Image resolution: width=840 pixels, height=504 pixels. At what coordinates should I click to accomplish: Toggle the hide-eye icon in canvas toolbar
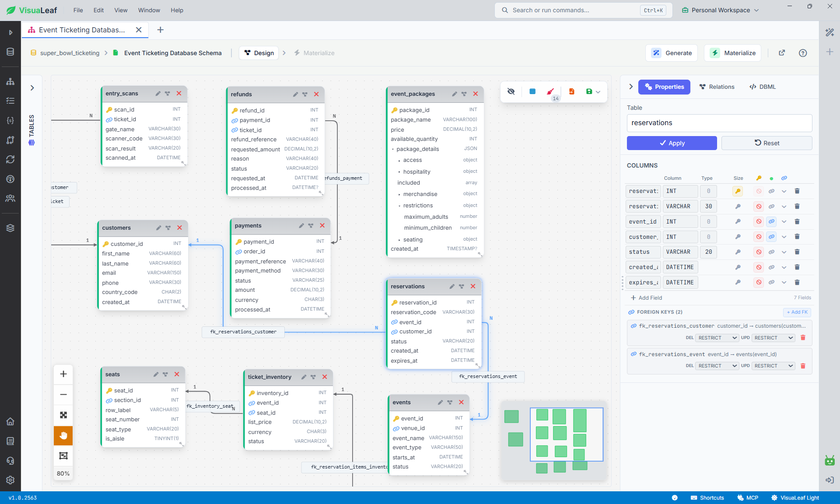click(x=511, y=91)
